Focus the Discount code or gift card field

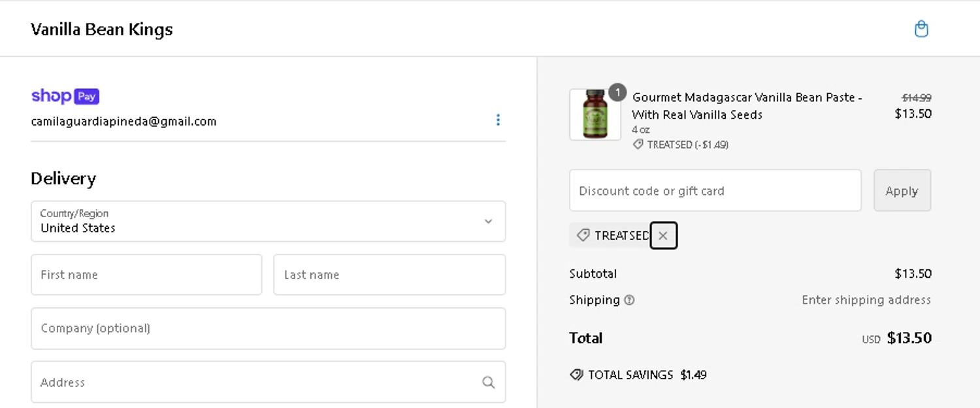(x=715, y=191)
